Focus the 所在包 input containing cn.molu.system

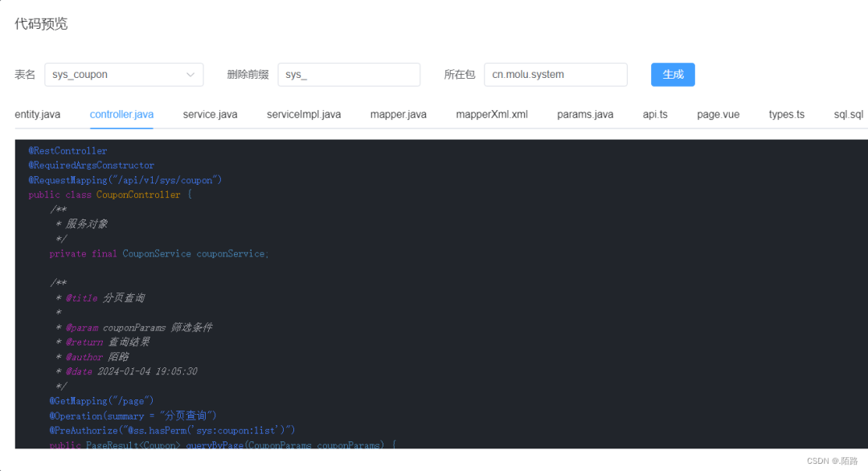coord(555,75)
